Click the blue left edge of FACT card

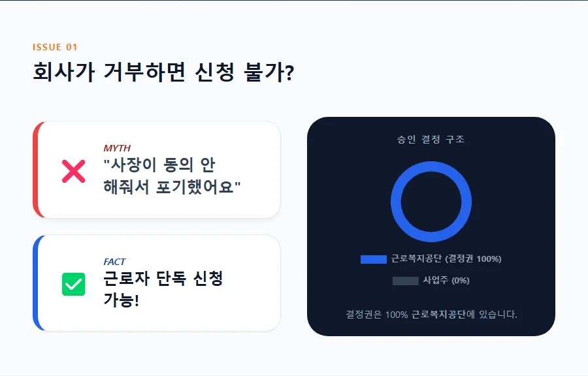(x=36, y=283)
